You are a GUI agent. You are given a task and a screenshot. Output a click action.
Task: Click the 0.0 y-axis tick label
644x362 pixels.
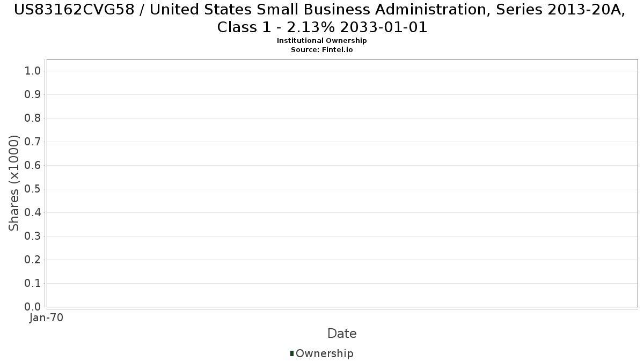click(x=33, y=307)
